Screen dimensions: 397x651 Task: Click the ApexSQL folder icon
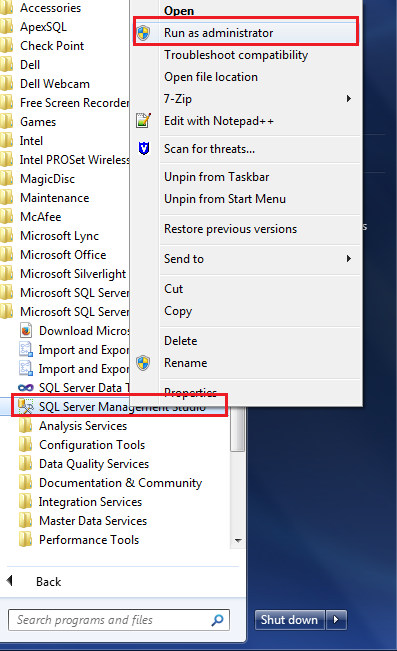coord(6,27)
